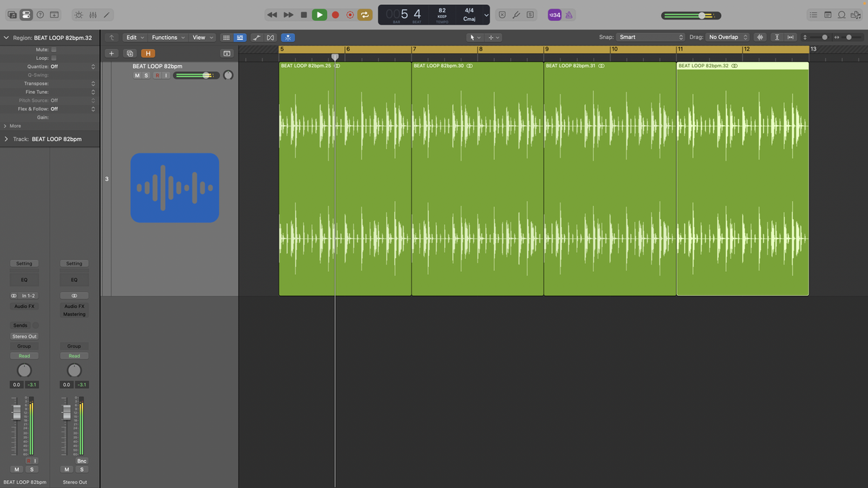Open the Library panel icon
The height and width of the screenshot is (488, 868).
click(12, 14)
